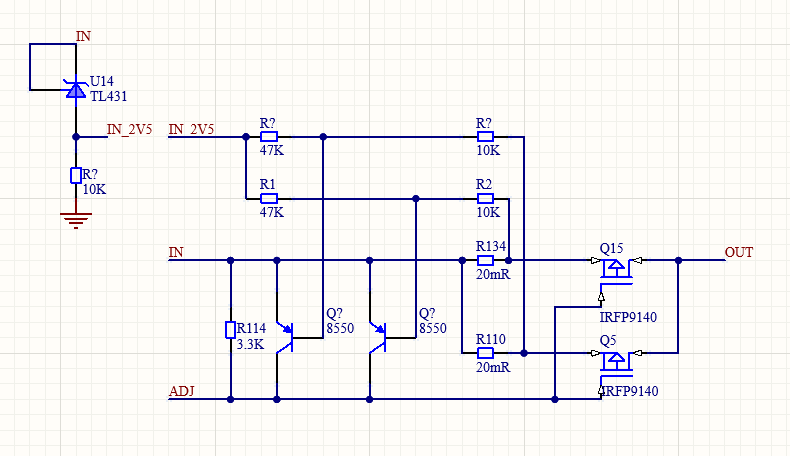
Task: Click the TL431 part name text
Action: 108,96
